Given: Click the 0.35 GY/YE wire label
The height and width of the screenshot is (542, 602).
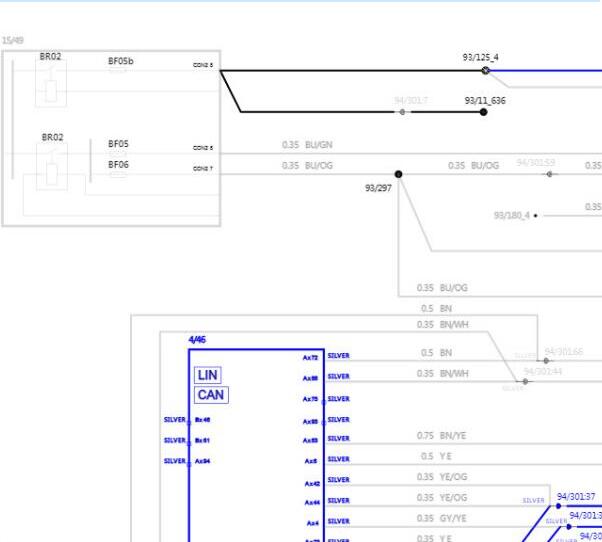Looking at the screenshot, I should (x=442, y=518).
